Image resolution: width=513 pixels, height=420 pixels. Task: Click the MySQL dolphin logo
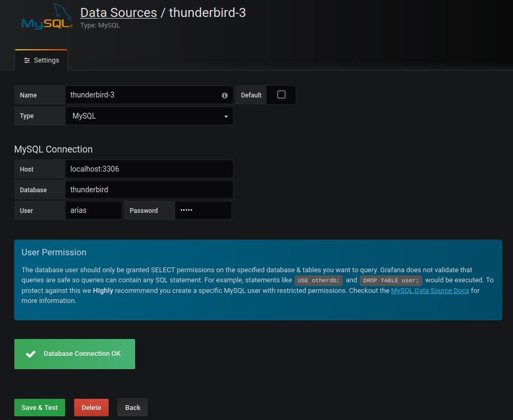(47, 16)
